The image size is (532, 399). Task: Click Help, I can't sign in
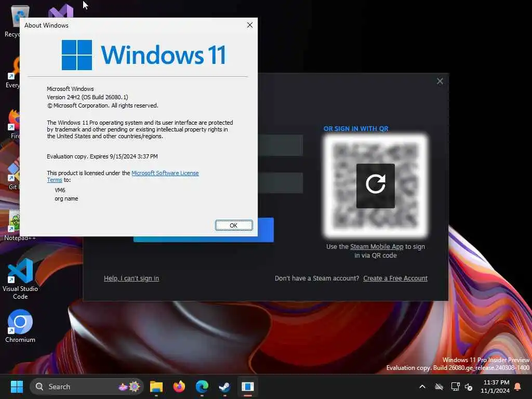[131, 278]
